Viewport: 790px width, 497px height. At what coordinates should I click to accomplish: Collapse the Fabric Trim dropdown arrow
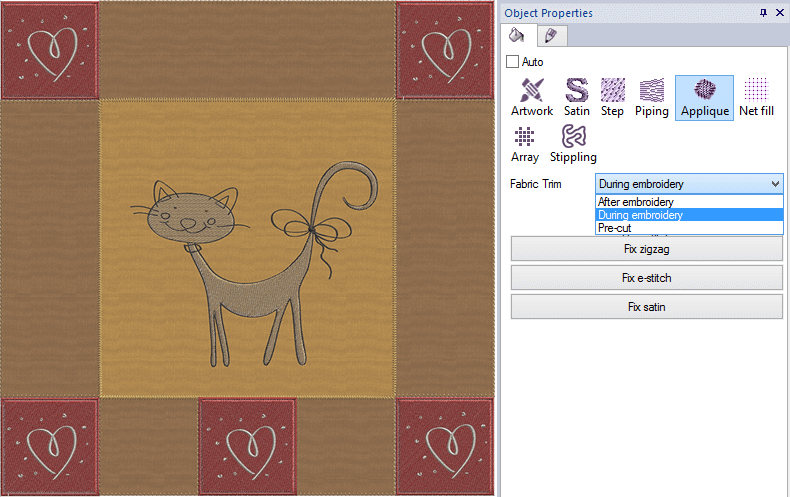[775, 184]
